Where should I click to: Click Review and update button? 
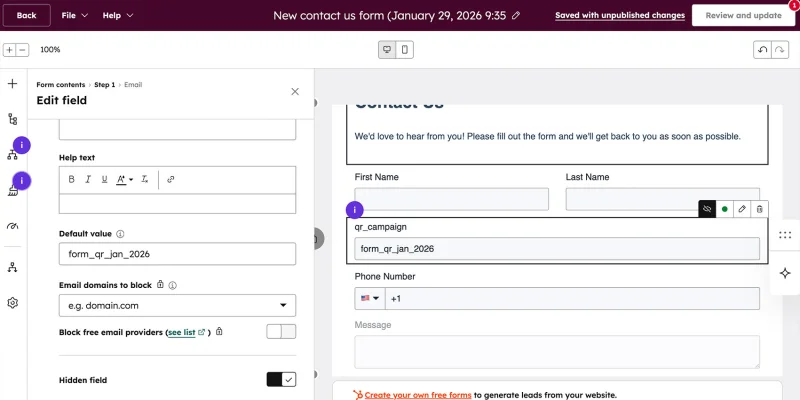click(743, 15)
